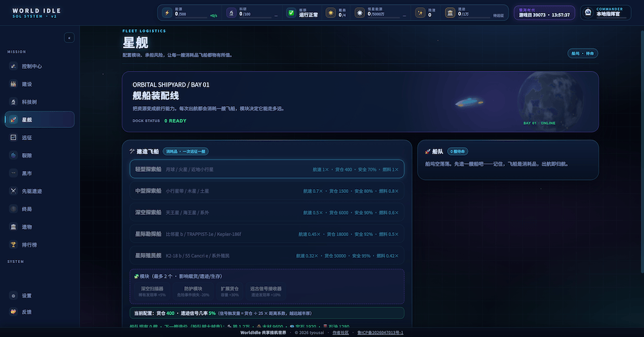Click the 船坞 · 待命 status badge

click(582, 53)
